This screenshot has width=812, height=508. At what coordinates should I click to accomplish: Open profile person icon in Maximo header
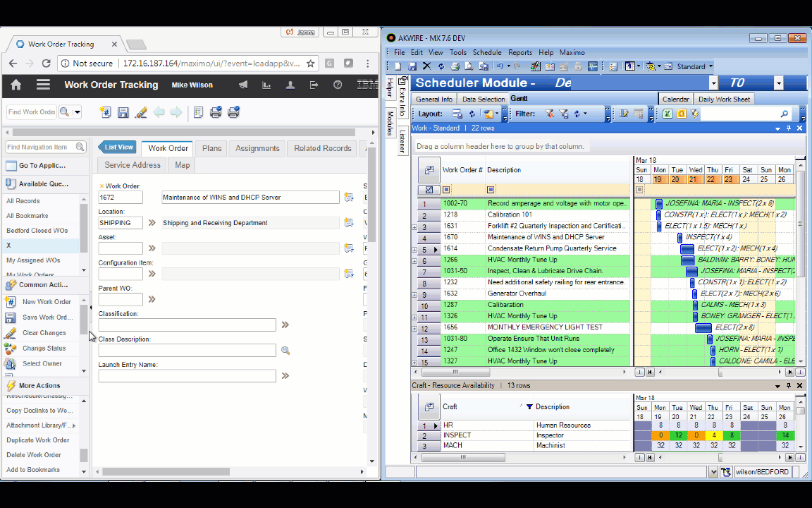[x=290, y=85]
